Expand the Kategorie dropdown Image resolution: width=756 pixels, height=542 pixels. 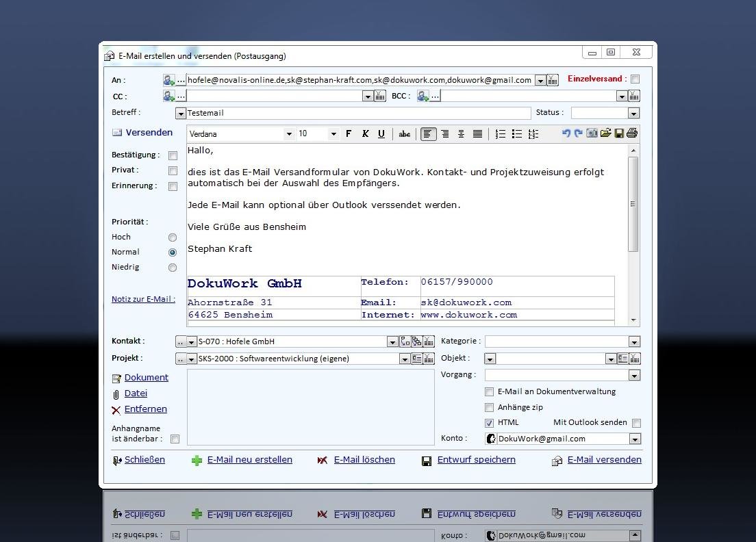[634, 342]
